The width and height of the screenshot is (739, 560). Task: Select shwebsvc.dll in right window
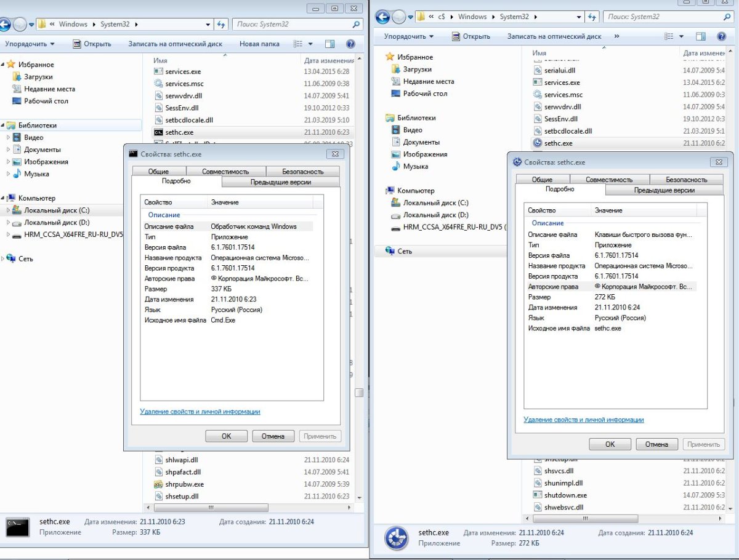pyautogui.click(x=563, y=507)
